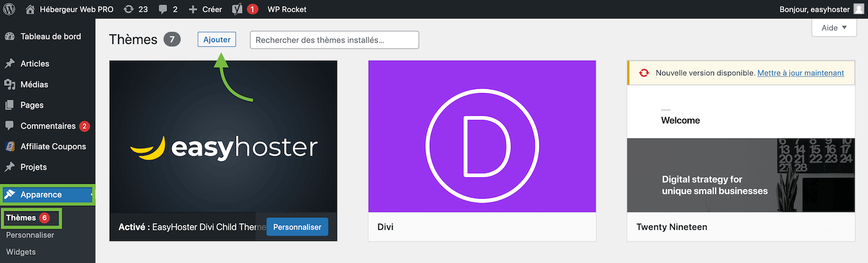Click the WordPress logo icon

(9, 9)
